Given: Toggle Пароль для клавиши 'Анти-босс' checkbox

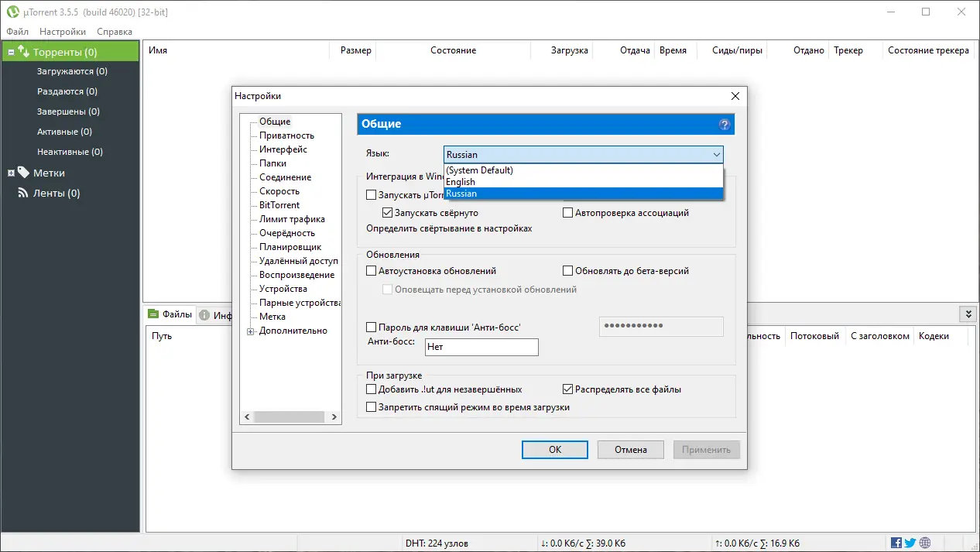Looking at the screenshot, I should pyautogui.click(x=371, y=327).
